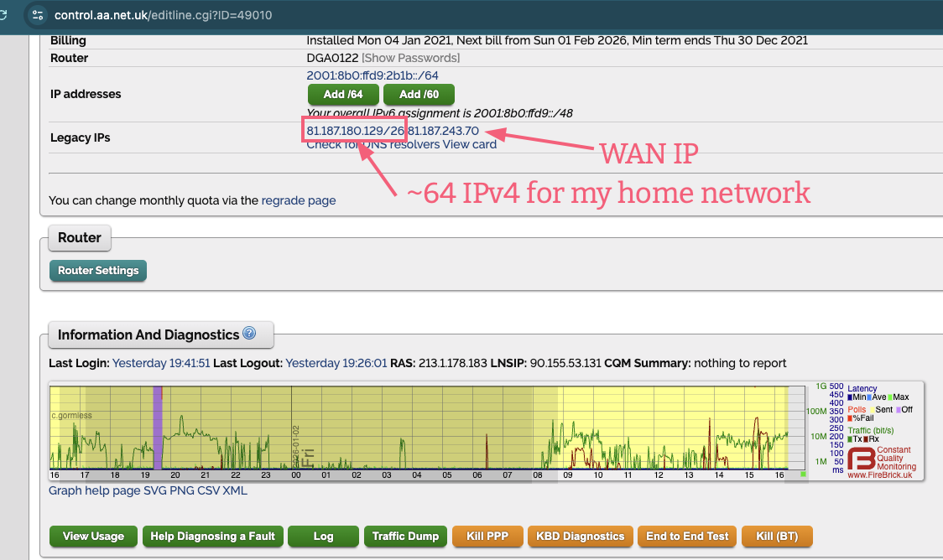Open the Log button
943x560 pixels.
point(323,536)
